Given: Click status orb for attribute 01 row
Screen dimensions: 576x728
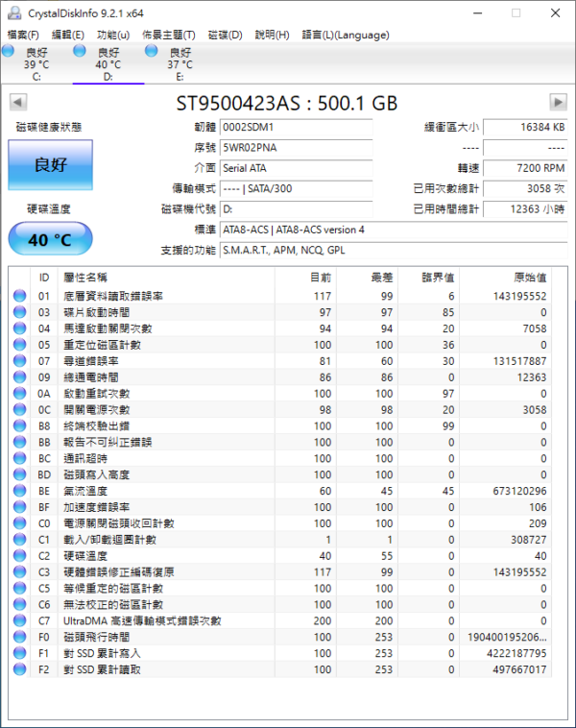Looking at the screenshot, I should [19, 296].
